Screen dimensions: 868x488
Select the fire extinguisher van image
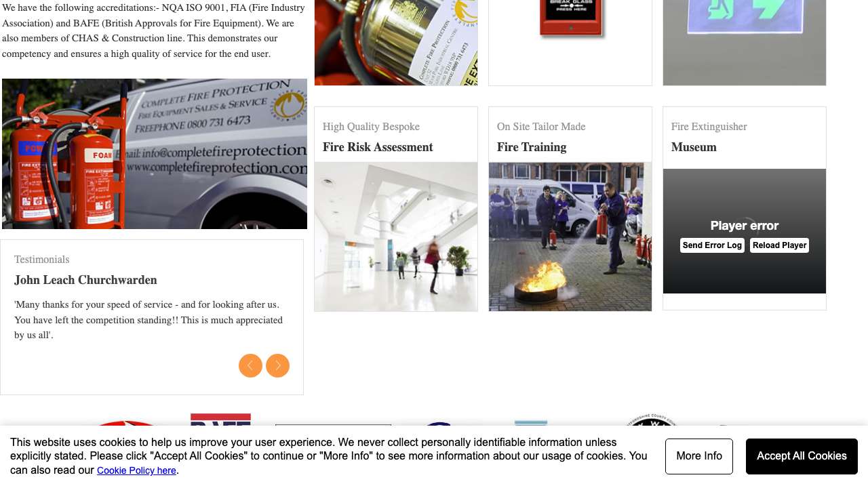(x=155, y=154)
